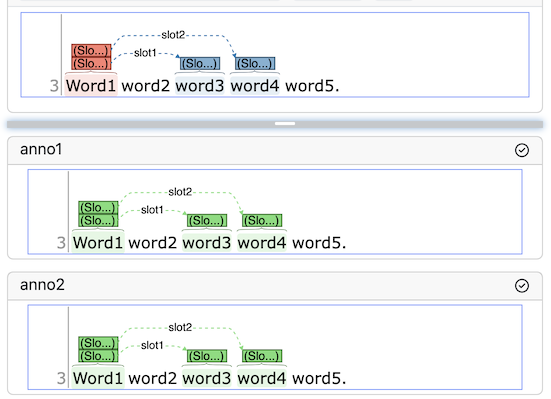Click slot2 link label in anno1 panel
Viewport: 551px width, 399px height.
(180, 192)
